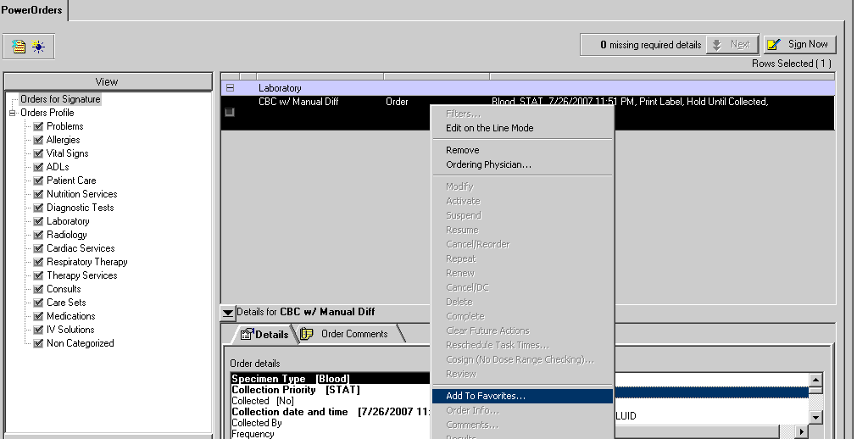Screen dimensions: 868x439
Task: Toggle the Medications checkbox
Action: [x=38, y=316]
